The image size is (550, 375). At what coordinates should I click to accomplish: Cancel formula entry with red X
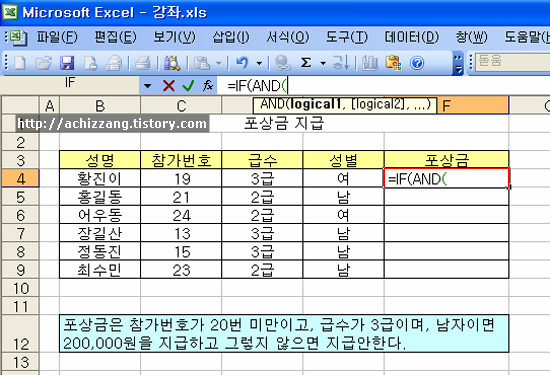169,85
